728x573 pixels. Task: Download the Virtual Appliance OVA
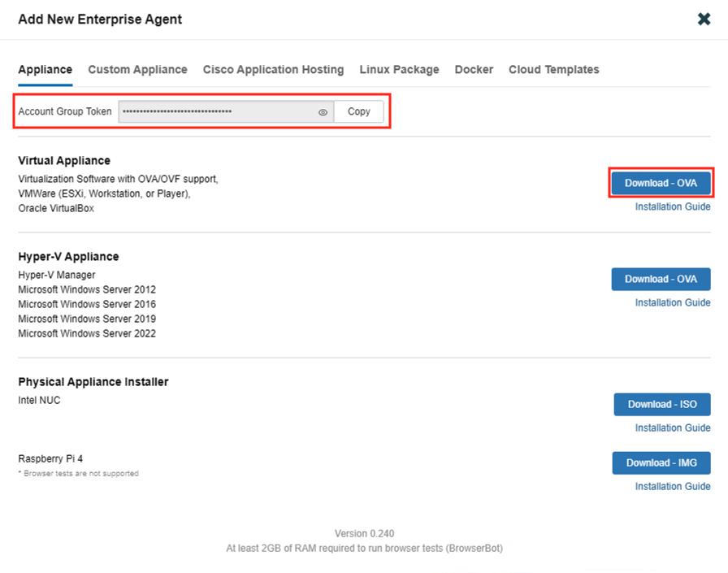pos(661,183)
